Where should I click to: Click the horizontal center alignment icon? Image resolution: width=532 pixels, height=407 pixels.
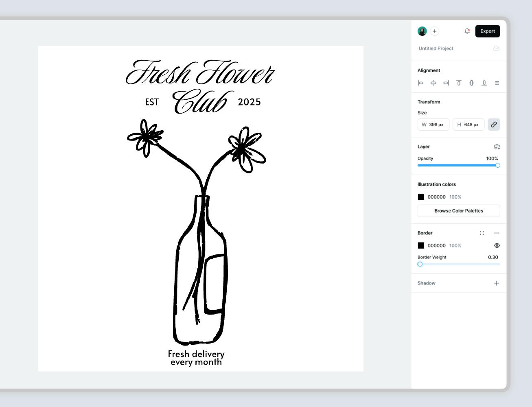tap(433, 83)
